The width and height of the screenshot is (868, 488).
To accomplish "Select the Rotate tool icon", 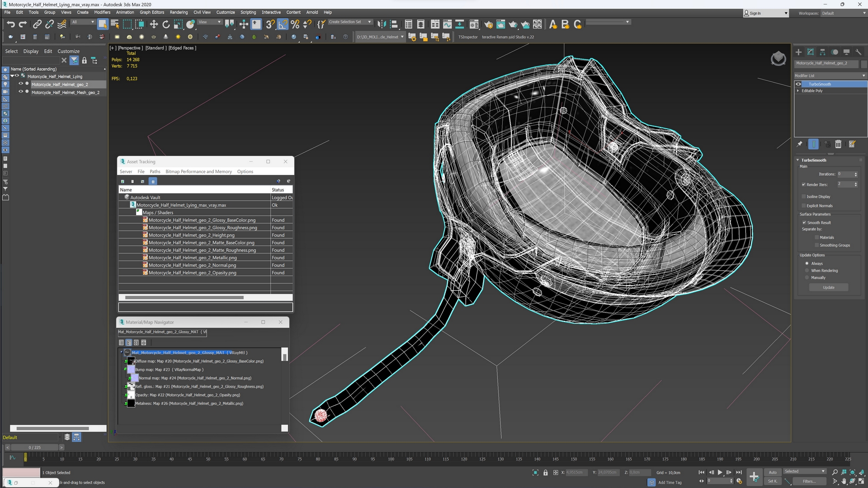I will (x=166, y=24).
